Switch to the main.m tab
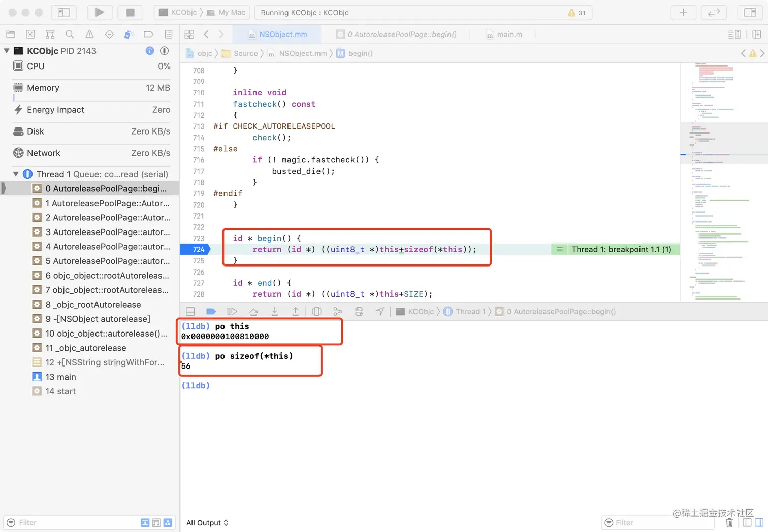 [x=504, y=35]
